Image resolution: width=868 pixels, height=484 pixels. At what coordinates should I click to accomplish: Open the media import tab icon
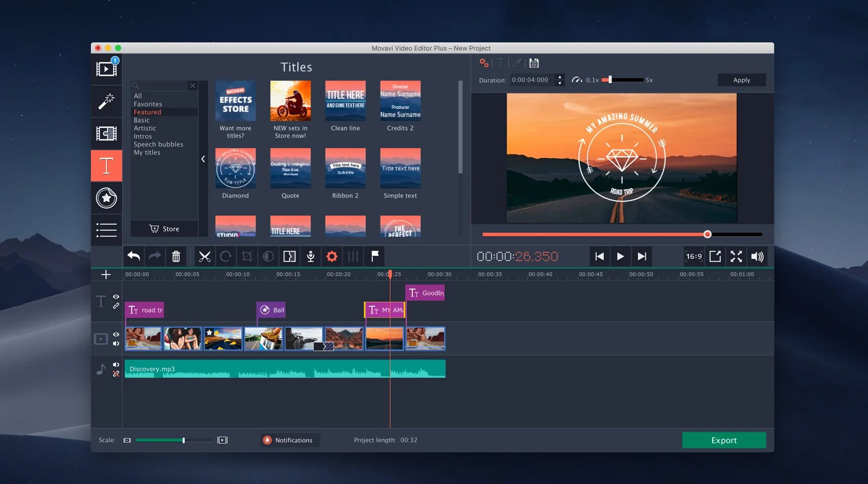[106, 69]
